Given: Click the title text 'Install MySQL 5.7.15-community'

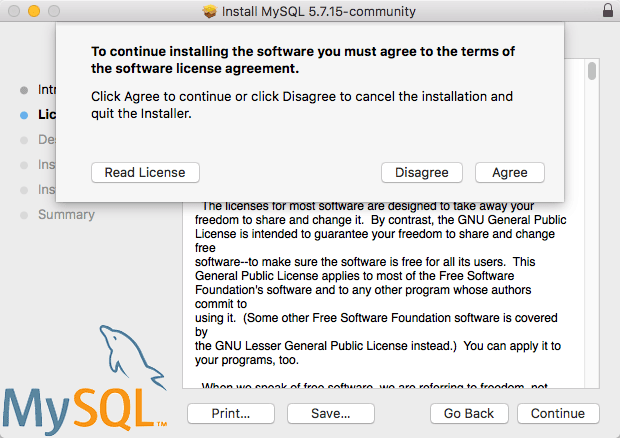Looking at the screenshot, I should point(319,11).
